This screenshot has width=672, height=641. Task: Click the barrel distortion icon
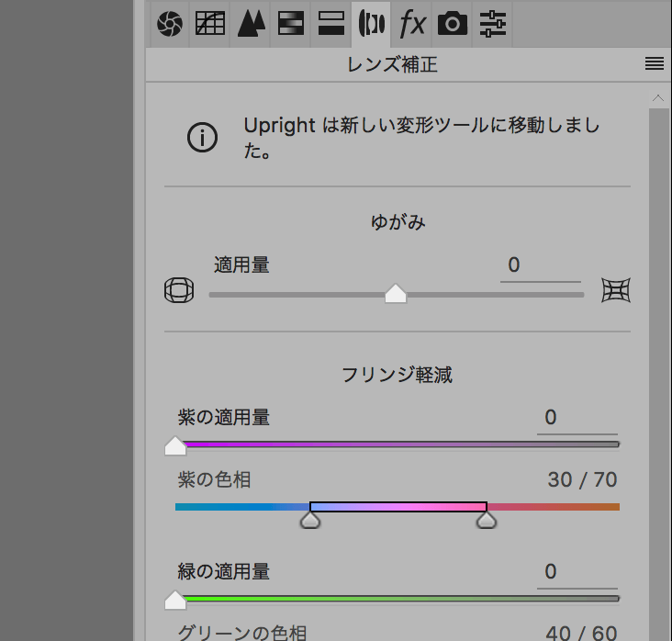point(179,290)
